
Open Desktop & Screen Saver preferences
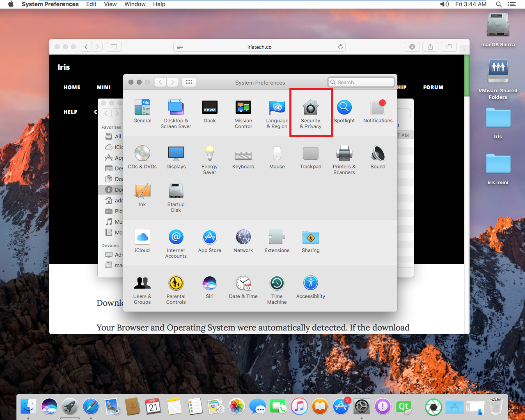click(x=176, y=114)
